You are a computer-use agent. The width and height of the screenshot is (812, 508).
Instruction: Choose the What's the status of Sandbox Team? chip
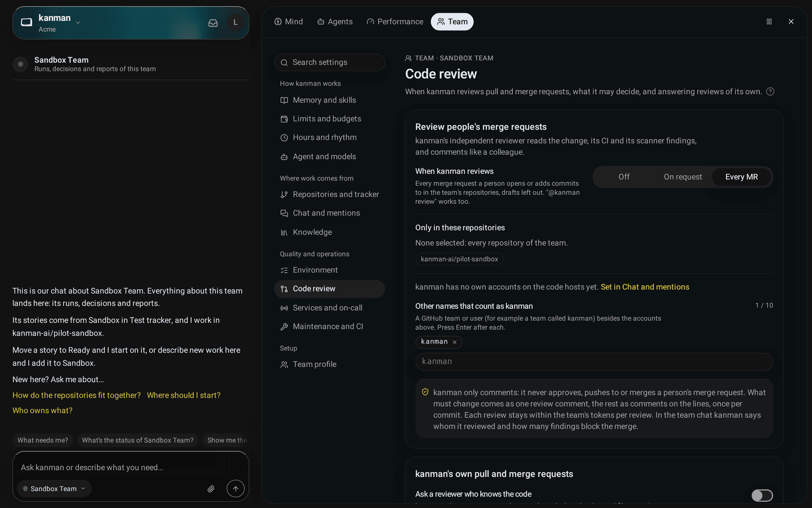138,440
